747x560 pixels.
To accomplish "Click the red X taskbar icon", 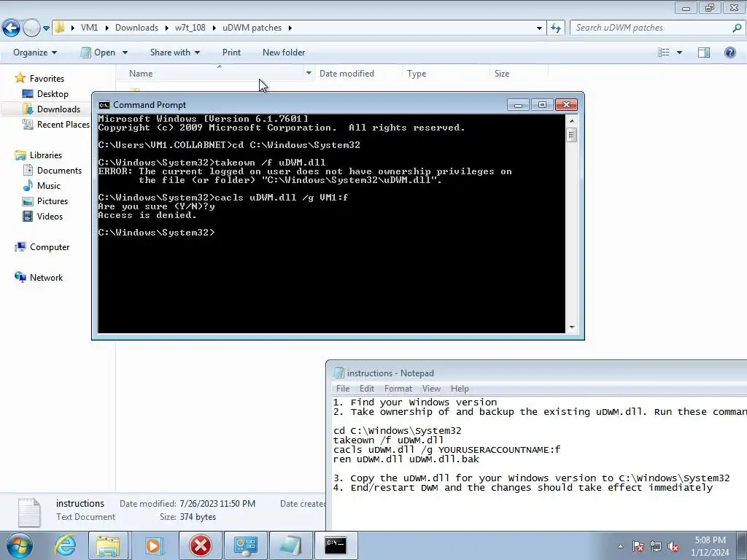I will [x=201, y=545].
